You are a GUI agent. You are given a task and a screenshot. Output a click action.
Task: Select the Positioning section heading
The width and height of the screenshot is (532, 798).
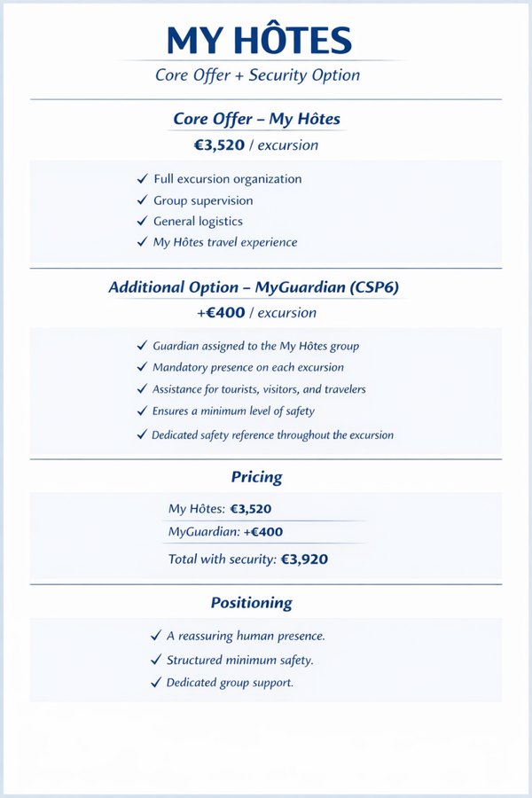[x=252, y=603]
